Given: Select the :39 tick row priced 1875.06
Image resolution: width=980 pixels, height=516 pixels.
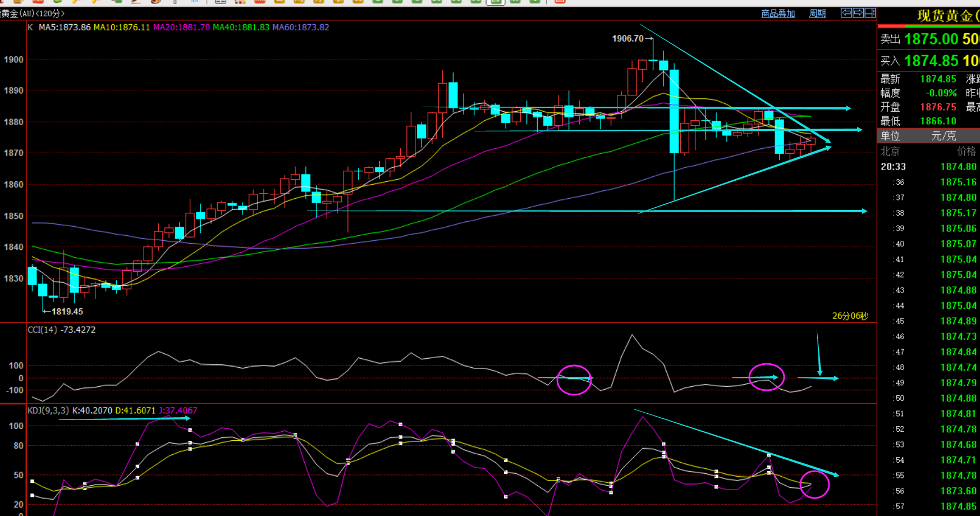Looking at the screenshot, I should (x=928, y=229).
